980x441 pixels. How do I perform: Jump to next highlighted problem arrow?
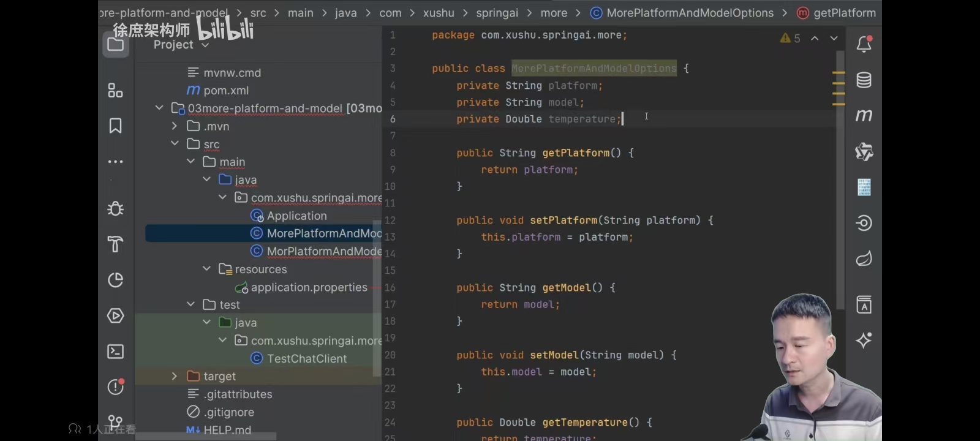click(x=834, y=38)
